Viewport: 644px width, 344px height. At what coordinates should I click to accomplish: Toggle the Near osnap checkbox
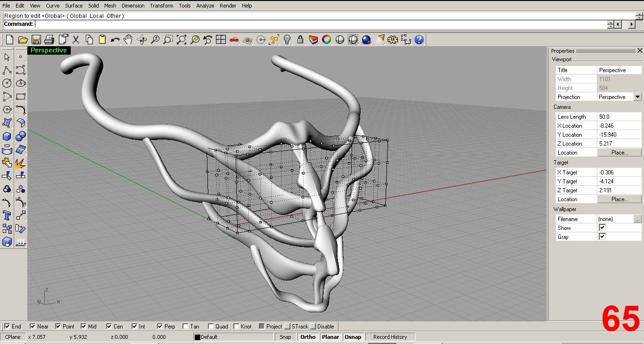click(33, 326)
